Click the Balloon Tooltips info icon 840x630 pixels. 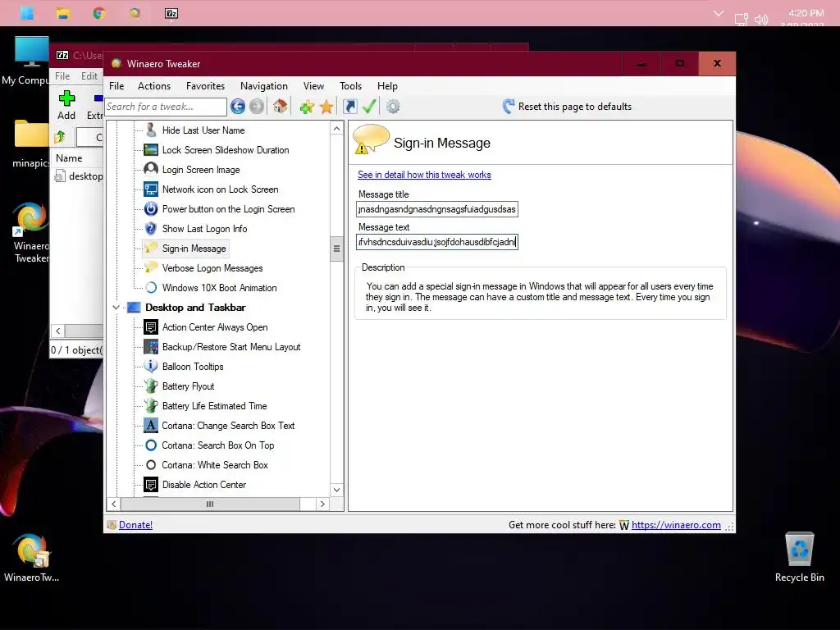tap(151, 366)
